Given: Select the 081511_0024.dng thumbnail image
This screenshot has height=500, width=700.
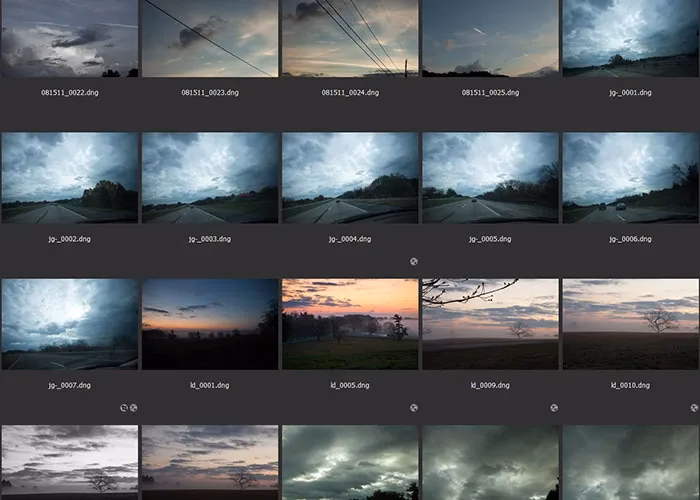Looking at the screenshot, I should [350, 38].
